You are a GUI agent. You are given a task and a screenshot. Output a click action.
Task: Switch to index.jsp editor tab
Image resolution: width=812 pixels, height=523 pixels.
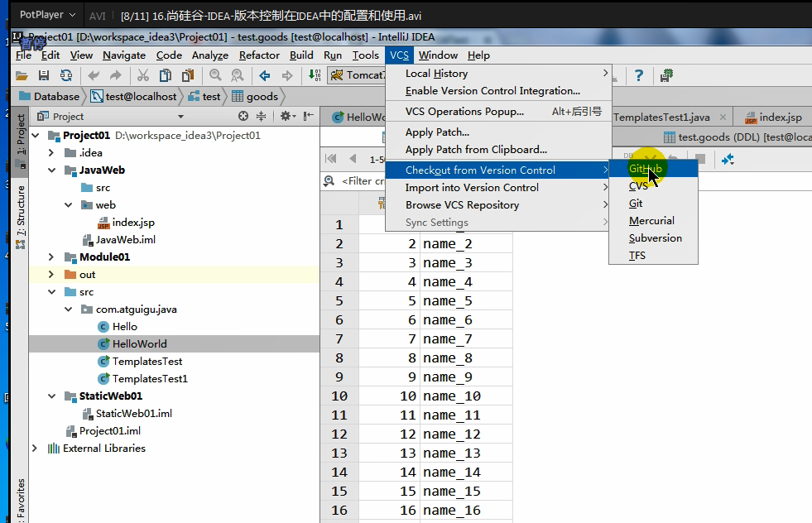[773, 117]
